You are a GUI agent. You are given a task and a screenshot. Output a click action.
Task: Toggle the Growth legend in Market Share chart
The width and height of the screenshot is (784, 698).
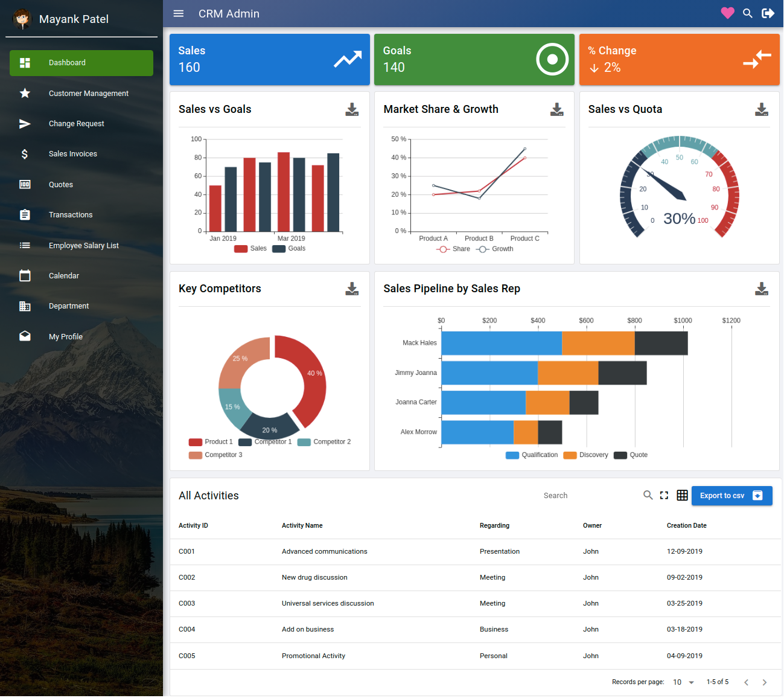click(x=494, y=249)
